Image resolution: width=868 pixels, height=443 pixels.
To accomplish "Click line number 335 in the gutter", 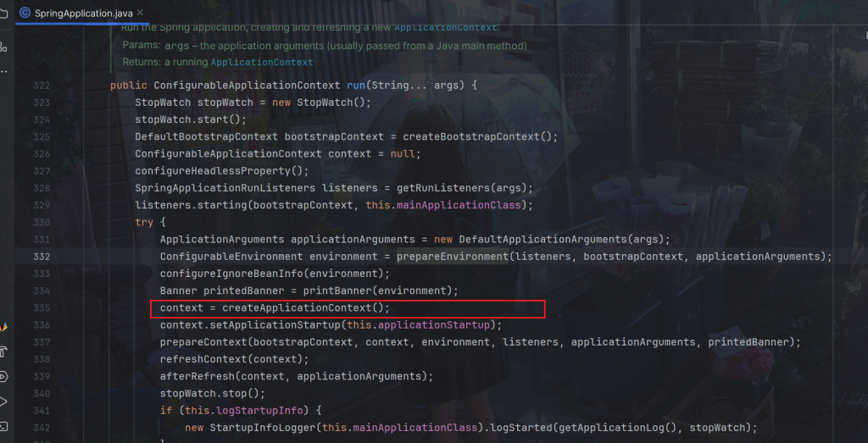I will point(42,307).
